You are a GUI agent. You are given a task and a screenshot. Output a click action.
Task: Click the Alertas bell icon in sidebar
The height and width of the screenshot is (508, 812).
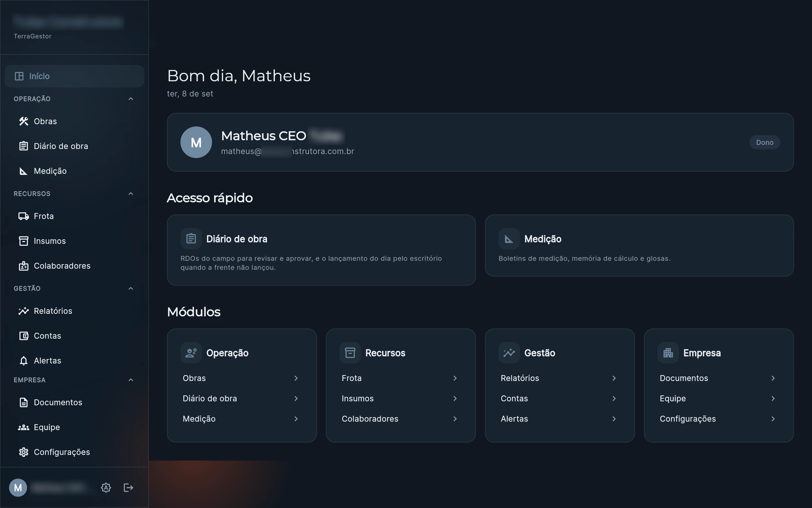[x=23, y=360]
